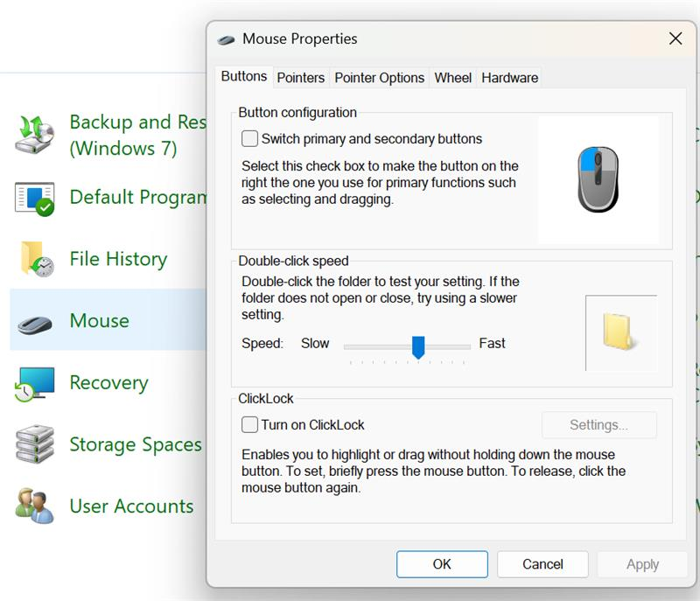Switch to the Pointers tab
Image resolution: width=700 pixels, height=601 pixels.
pyautogui.click(x=300, y=78)
